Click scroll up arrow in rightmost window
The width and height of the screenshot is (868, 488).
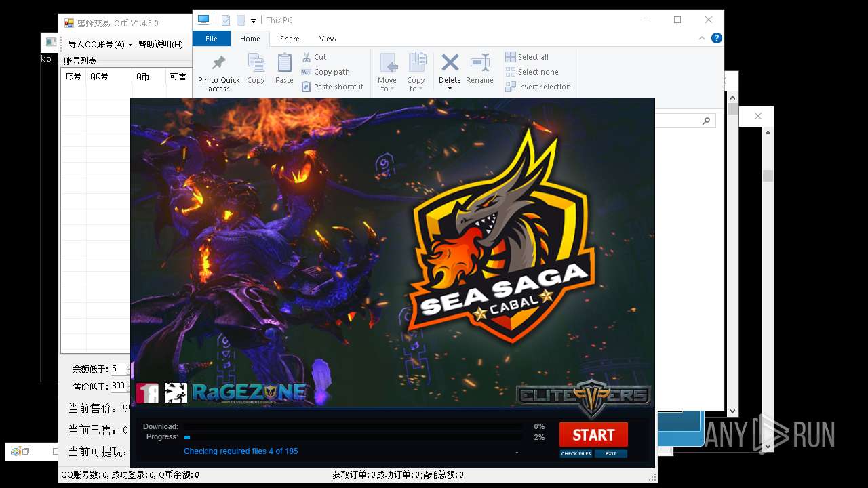768,134
